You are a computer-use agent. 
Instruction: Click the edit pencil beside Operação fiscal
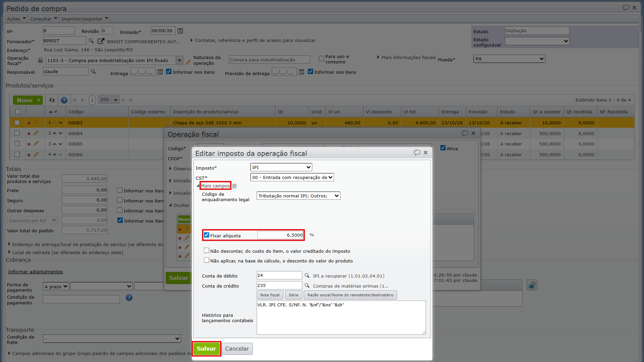(188, 62)
